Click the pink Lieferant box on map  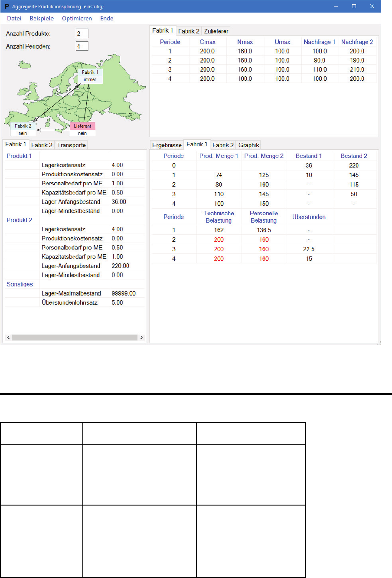[x=82, y=126]
